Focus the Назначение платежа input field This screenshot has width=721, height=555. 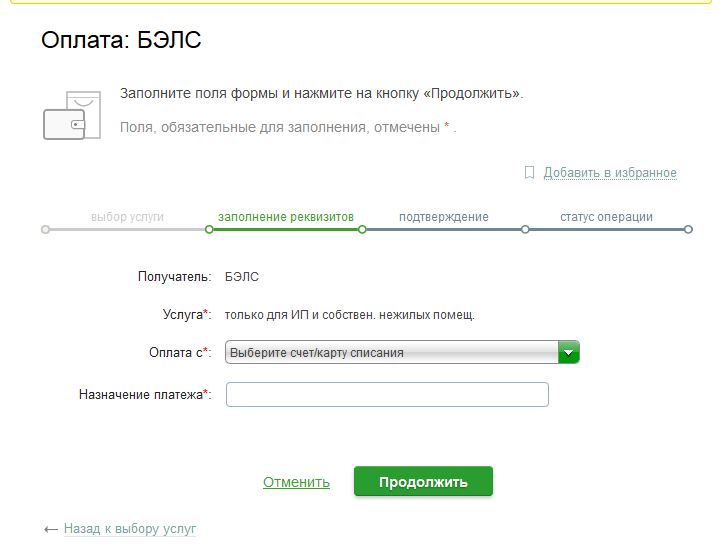(x=387, y=395)
